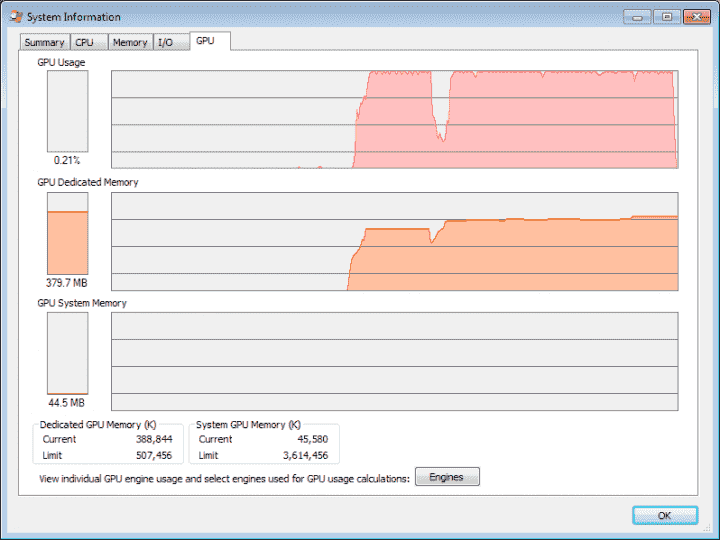Image resolution: width=720 pixels, height=540 pixels.
Task: Click the active GPU tab
Action: pos(210,41)
